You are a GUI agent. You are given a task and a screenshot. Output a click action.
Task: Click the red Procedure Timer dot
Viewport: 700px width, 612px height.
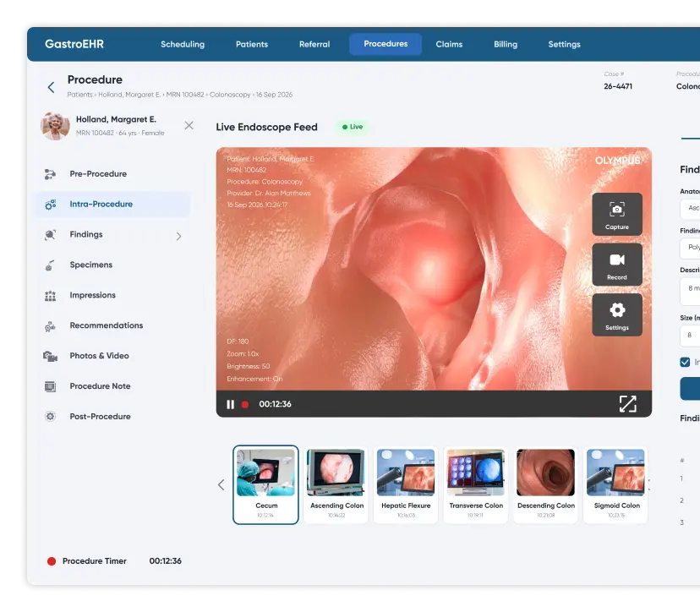pyautogui.click(x=52, y=561)
